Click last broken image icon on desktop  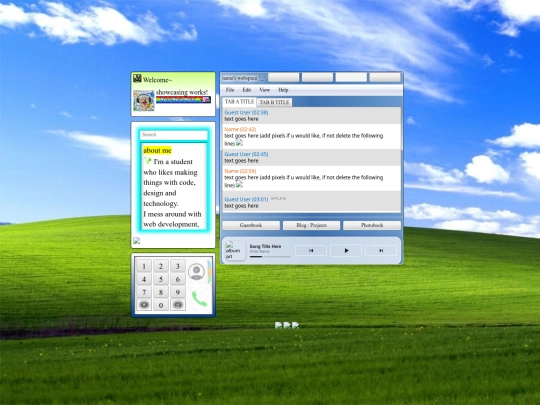tap(295, 325)
